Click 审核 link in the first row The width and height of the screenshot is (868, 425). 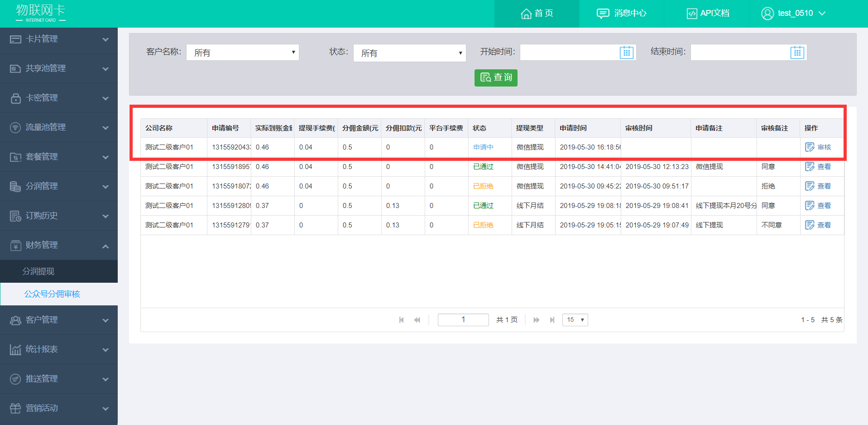coord(824,147)
